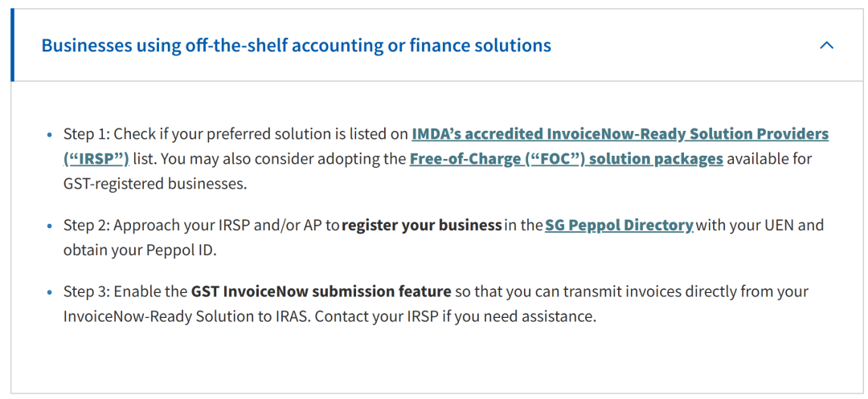Open the Free-of-Charge ("FOC") solution packages link
The width and height of the screenshot is (868, 399).
(566, 159)
